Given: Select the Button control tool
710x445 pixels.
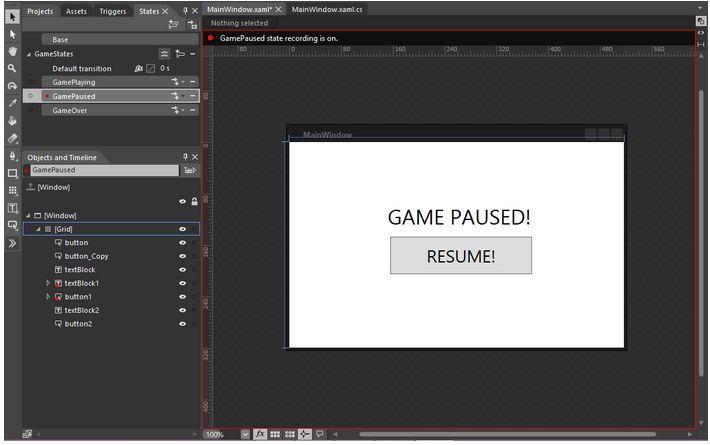Looking at the screenshot, I should [12, 225].
